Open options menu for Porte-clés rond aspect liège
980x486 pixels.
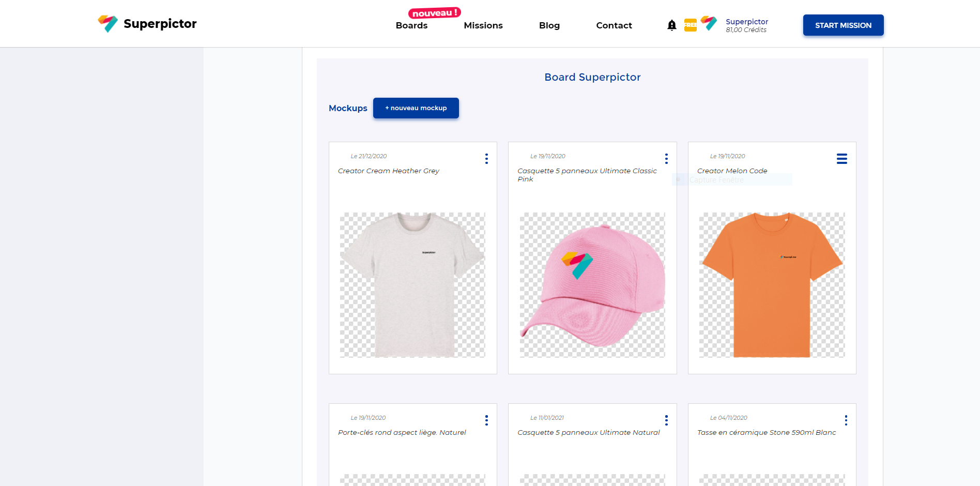[x=486, y=420]
